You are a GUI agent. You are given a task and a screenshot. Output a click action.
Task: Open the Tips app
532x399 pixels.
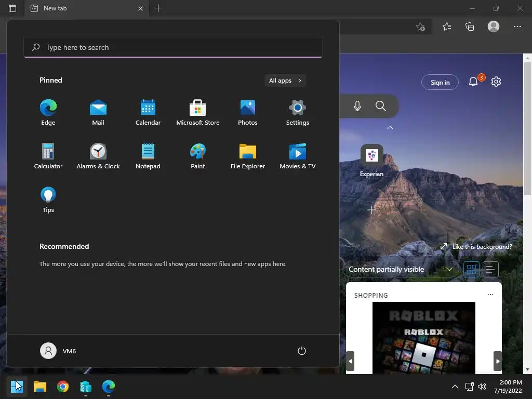pyautogui.click(x=48, y=200)
